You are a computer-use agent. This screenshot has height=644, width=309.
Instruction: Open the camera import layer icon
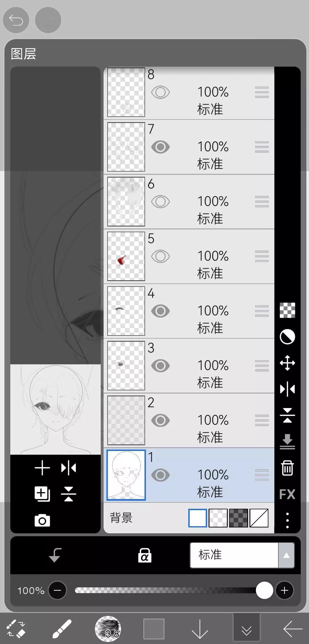[x=42, y=521]
